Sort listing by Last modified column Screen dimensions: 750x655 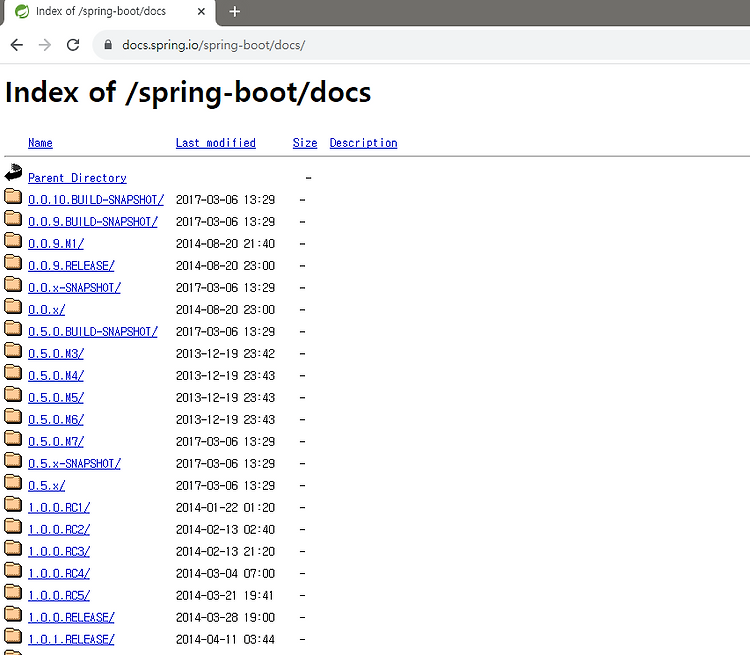[216, 143]
